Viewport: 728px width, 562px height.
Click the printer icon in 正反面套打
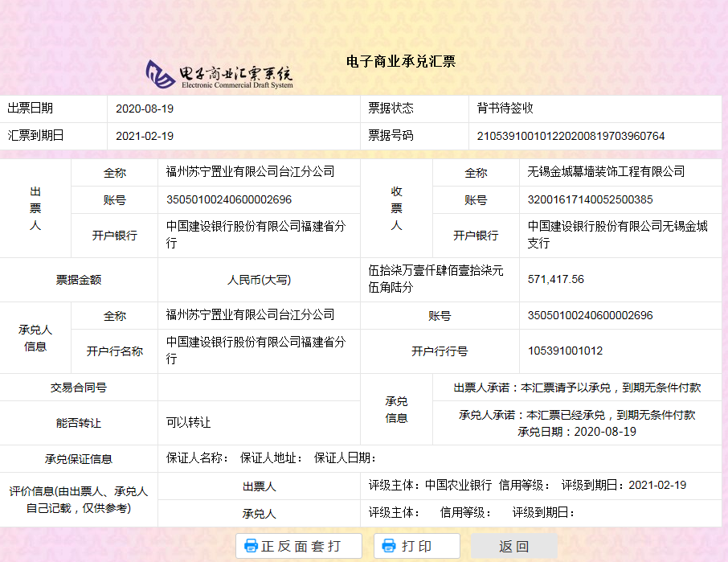[x=252, y=546]
